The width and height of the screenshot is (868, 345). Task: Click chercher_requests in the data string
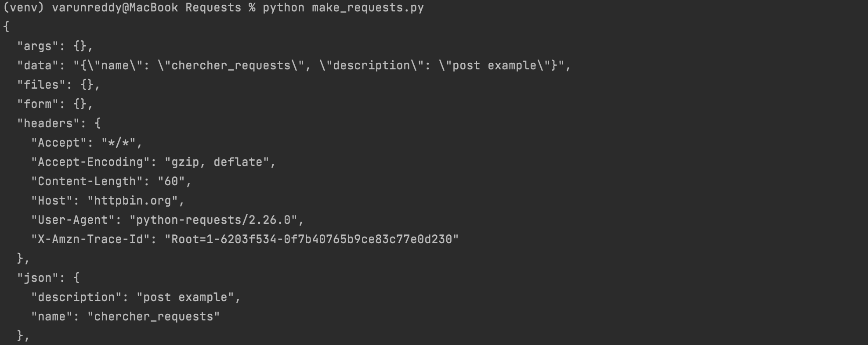[x=231, y=65]
